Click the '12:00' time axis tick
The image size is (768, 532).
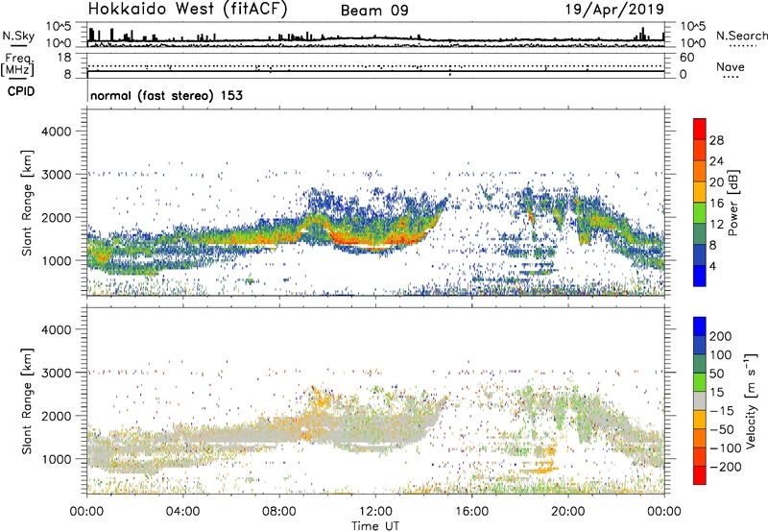[375, 512]
